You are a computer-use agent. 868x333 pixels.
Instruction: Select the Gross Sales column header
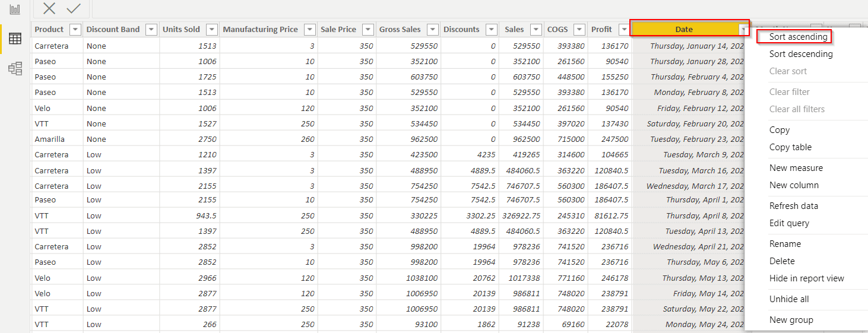coord(400,30)
